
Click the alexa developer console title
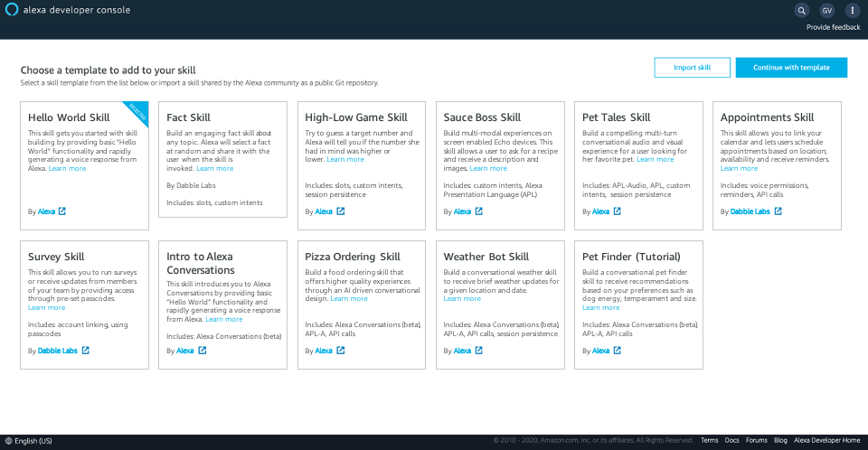click(x=77, y=10)
